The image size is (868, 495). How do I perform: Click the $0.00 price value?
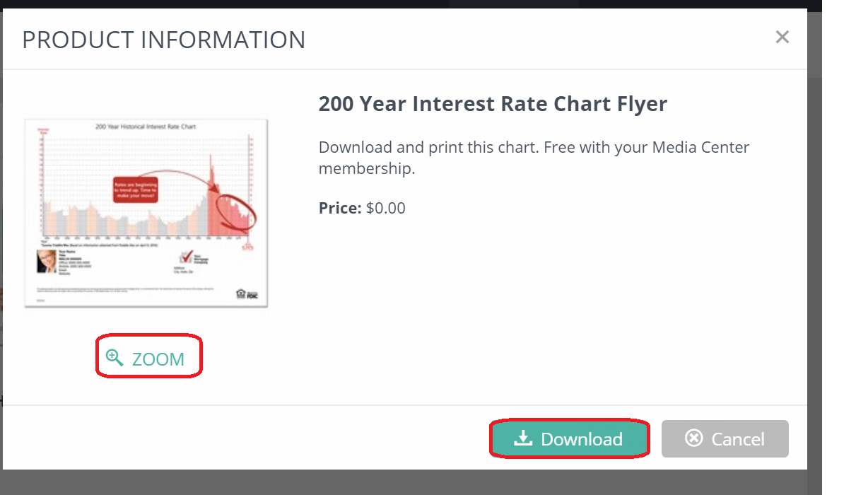[x=386, y=208]
